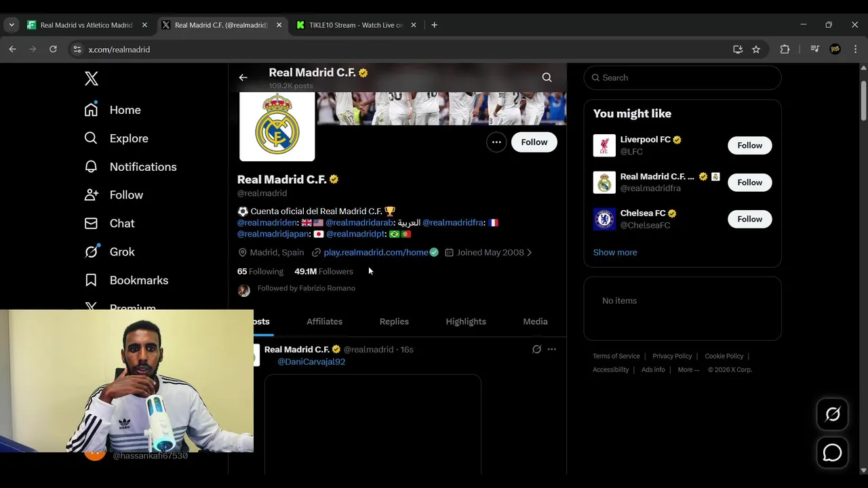Image resolution: width=868 pixels, height=488 pixels.
Task: Click the Home house icon
Action: (91, 110)
